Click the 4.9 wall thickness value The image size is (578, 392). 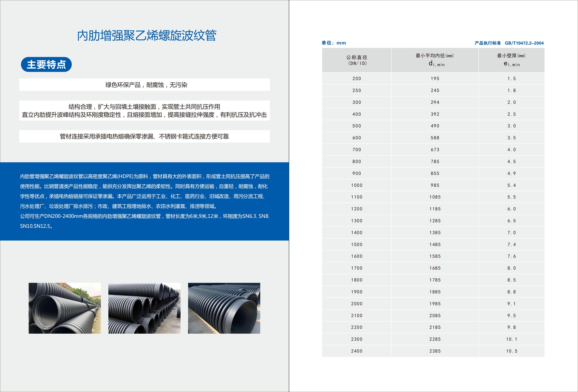[511, 173]
